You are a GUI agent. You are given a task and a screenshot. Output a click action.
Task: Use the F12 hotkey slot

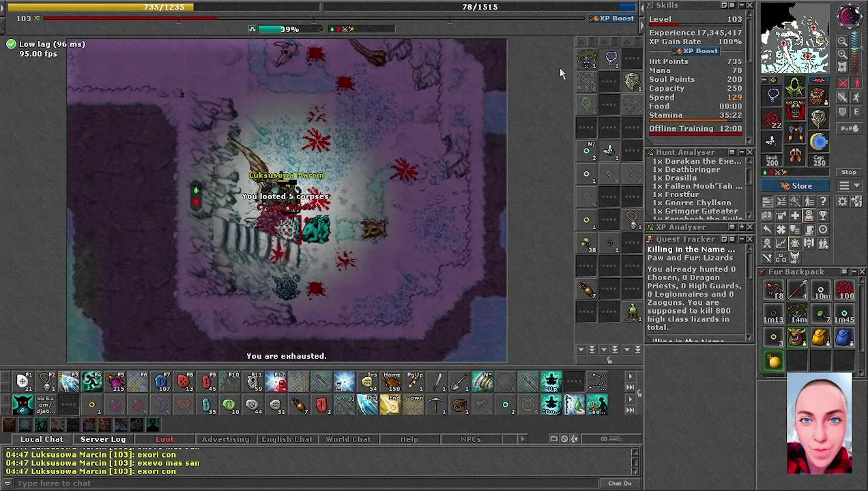pyautogui.click(x=276, y=382)
